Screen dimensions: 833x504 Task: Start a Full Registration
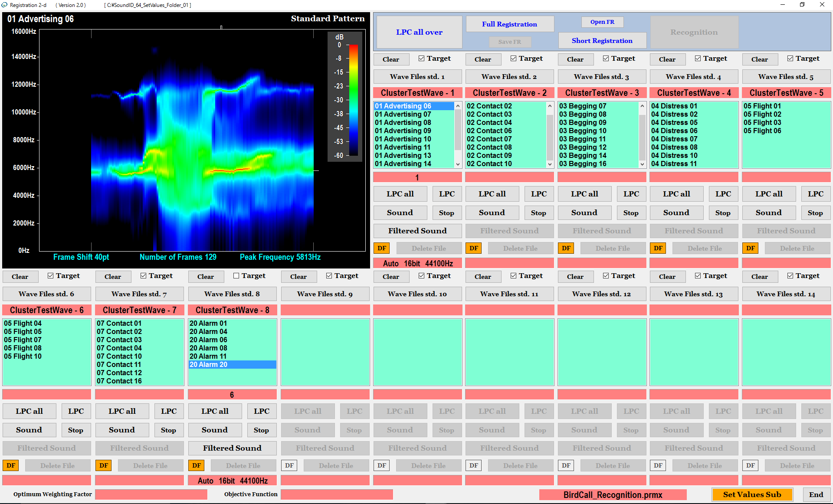tap(510, 24)
